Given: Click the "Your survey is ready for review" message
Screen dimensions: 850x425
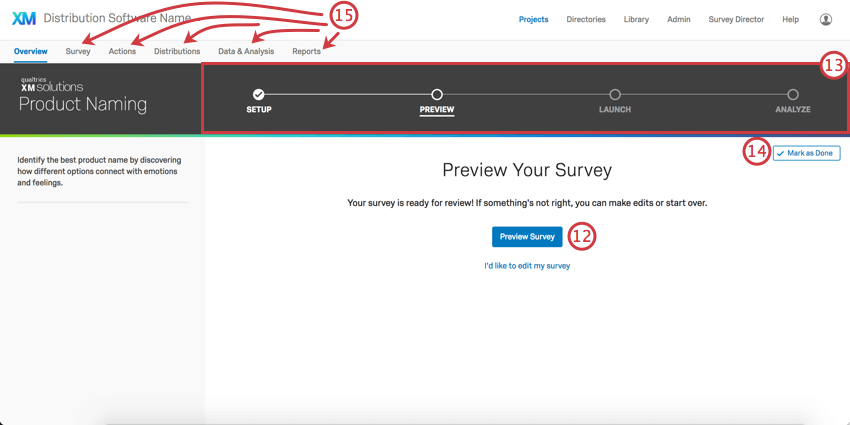Looking at the screenshot, I should click(x=527, y=204).
